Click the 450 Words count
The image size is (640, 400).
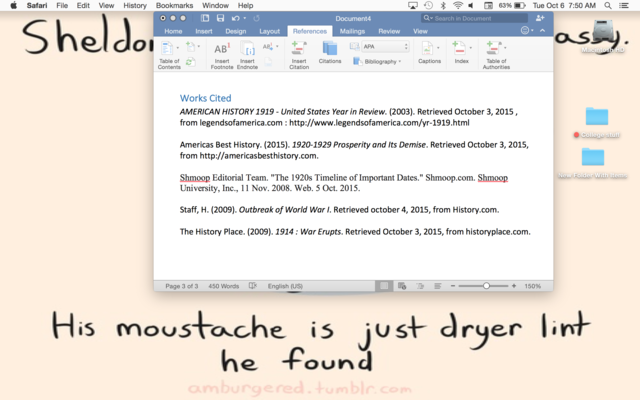[224, 286]
